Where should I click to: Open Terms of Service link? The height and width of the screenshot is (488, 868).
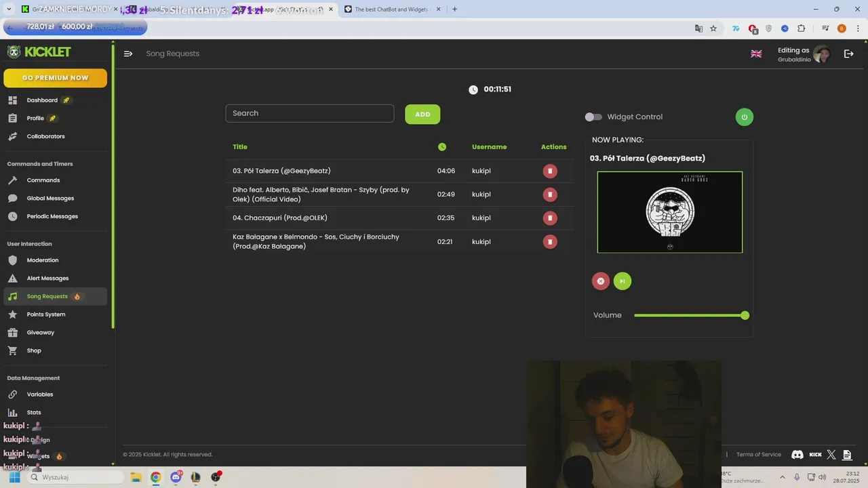click(x=759, y=455)
